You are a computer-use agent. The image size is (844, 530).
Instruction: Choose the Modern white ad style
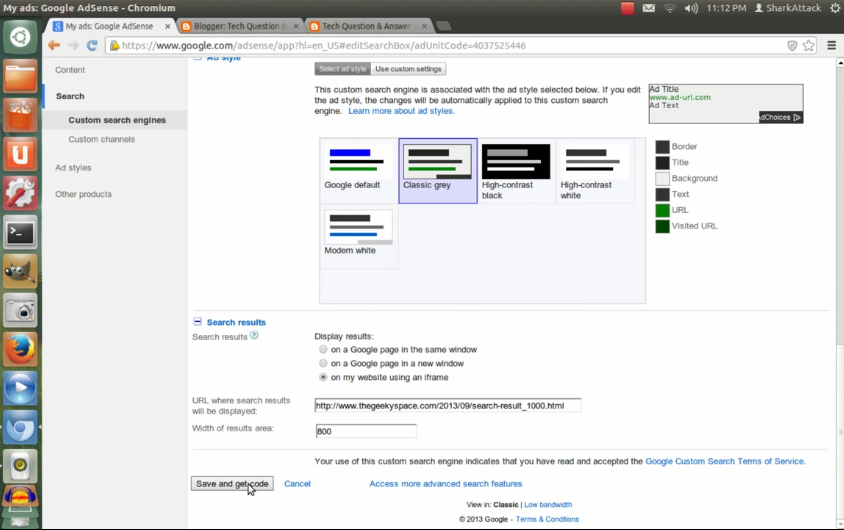(359, 236)
